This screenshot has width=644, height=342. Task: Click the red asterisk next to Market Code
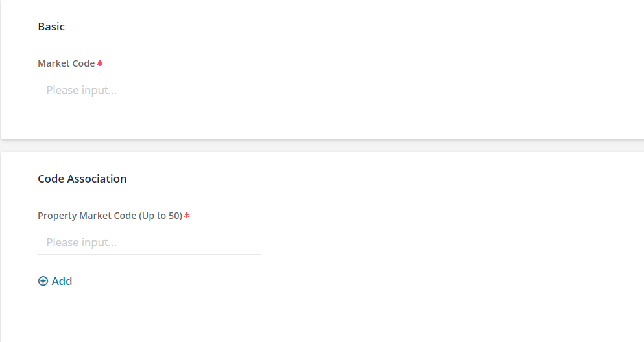coord(100,63)
